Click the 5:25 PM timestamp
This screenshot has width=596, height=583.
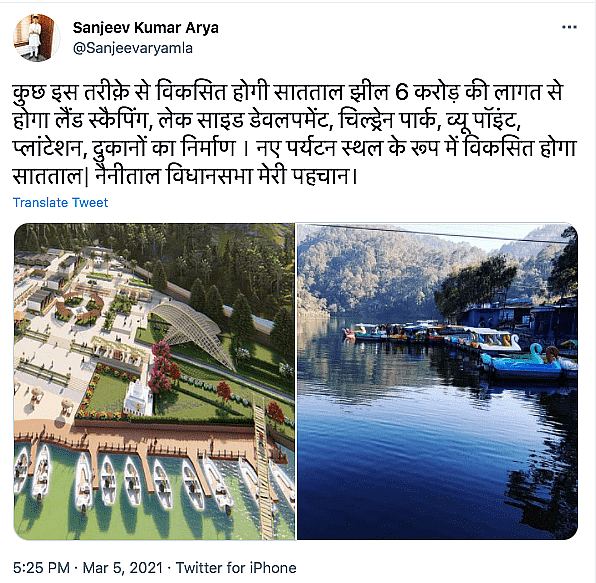pyautogui.click(x=41, y=568)
